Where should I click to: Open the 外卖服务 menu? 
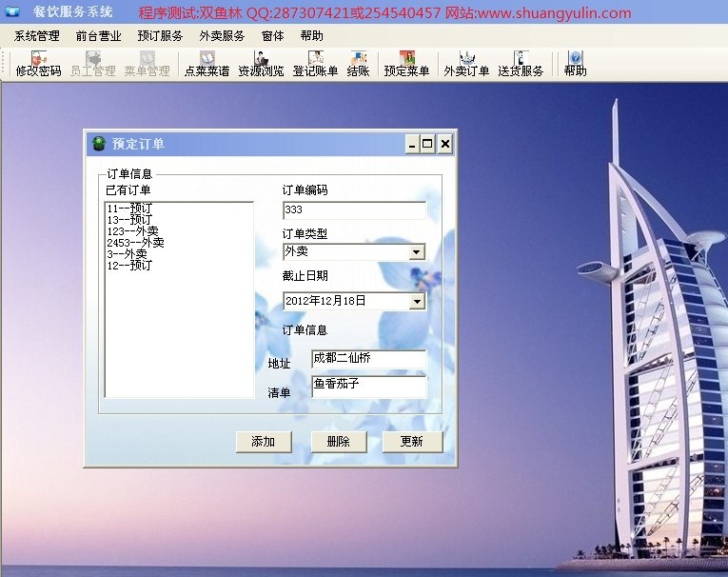click(222, 36)
